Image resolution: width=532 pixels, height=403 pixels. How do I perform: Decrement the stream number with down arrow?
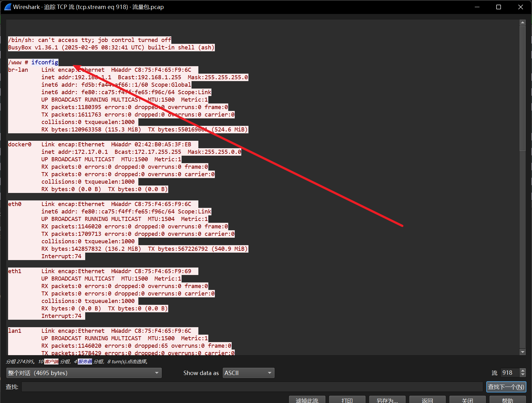(x=523, y=375)
